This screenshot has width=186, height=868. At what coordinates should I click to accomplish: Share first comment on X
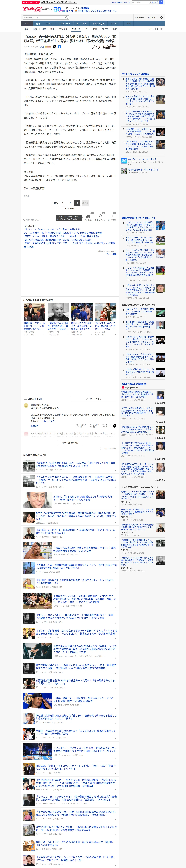tap(114, 426)
